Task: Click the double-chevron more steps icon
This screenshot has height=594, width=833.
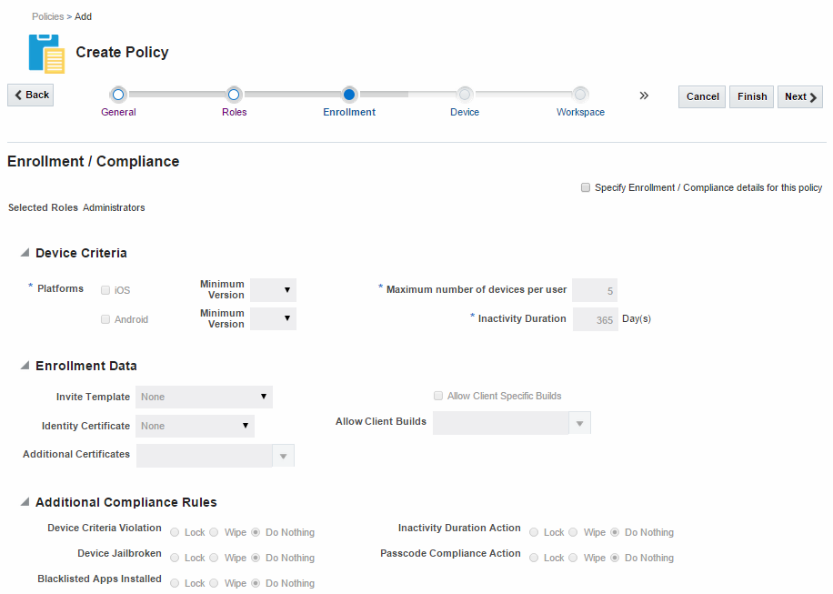Action: (644, 96)
